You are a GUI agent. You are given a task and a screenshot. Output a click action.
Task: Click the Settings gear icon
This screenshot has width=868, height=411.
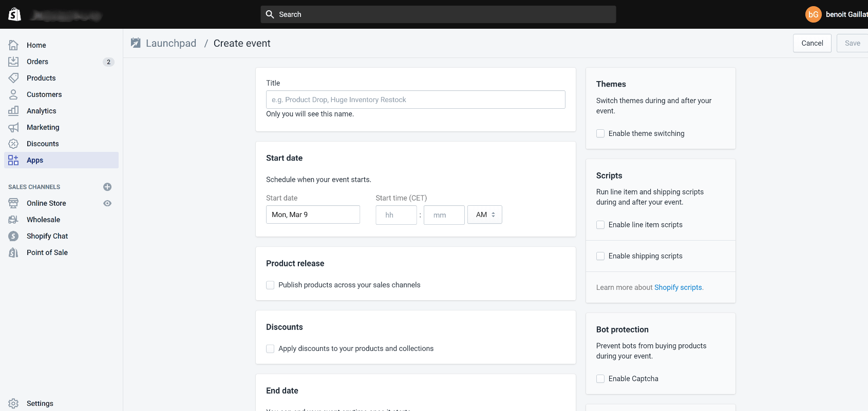click(13, 403)
